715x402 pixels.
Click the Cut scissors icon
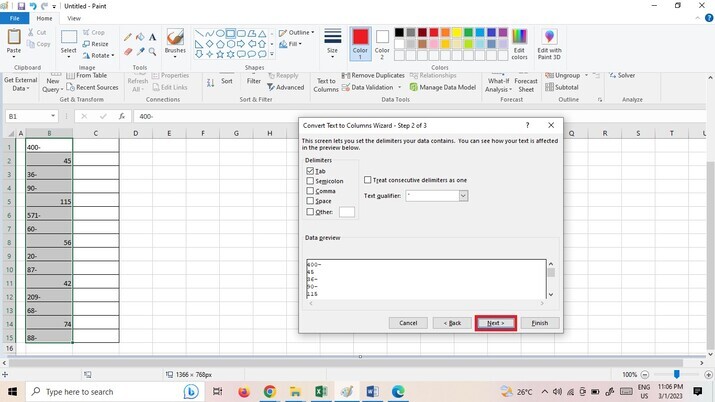pyautogui.click(x=31, y=32)
